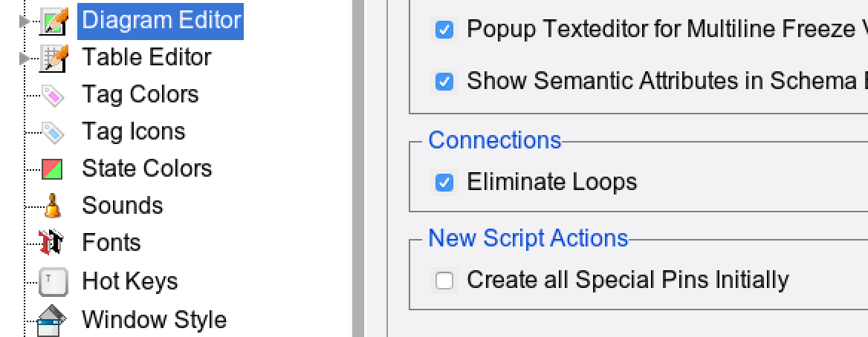Screen dimensions: 868x337
Task: Toggle Show Semantic Attributes in Schema
Action: (x=444, y=81)
